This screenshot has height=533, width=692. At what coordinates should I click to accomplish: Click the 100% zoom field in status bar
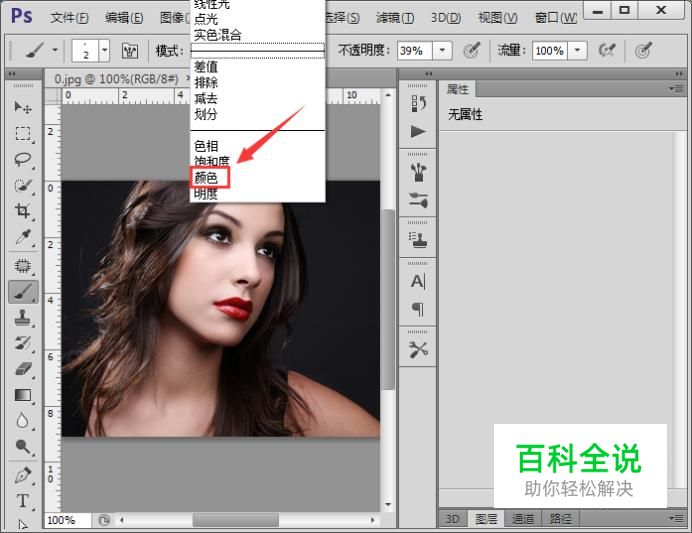click(x=62, y=520)
